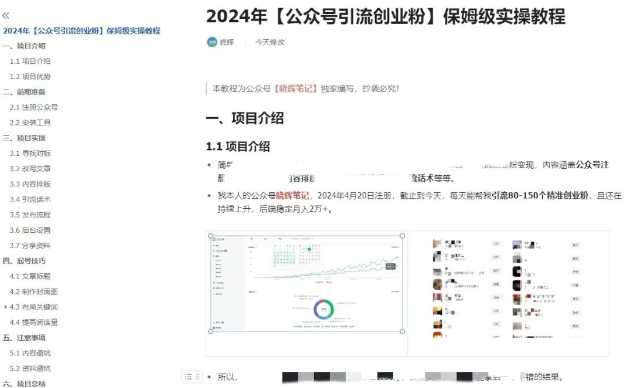Jump to outline section 六、项目总结
The height and width of the screenshot is (388, 629).
24,384
